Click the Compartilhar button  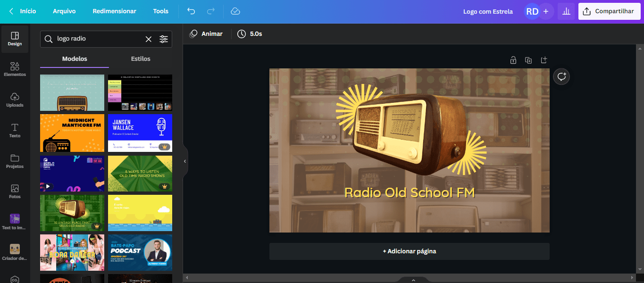(x=609, y=11)
